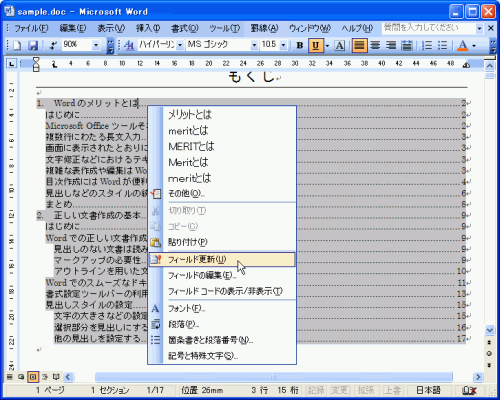This screenshot has width=500, height=400.
Task: Open help question box dropdown
Action: [x=479, y=29]
